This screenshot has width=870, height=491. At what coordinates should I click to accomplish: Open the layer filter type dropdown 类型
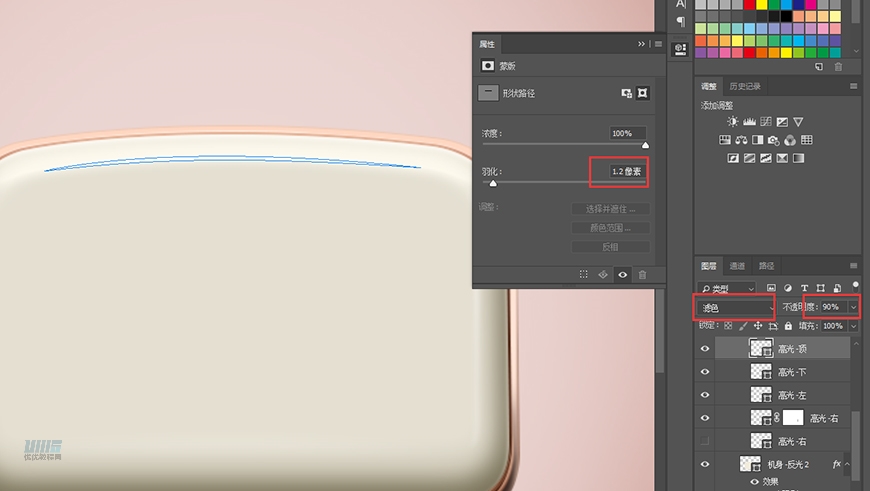point(727,288)
